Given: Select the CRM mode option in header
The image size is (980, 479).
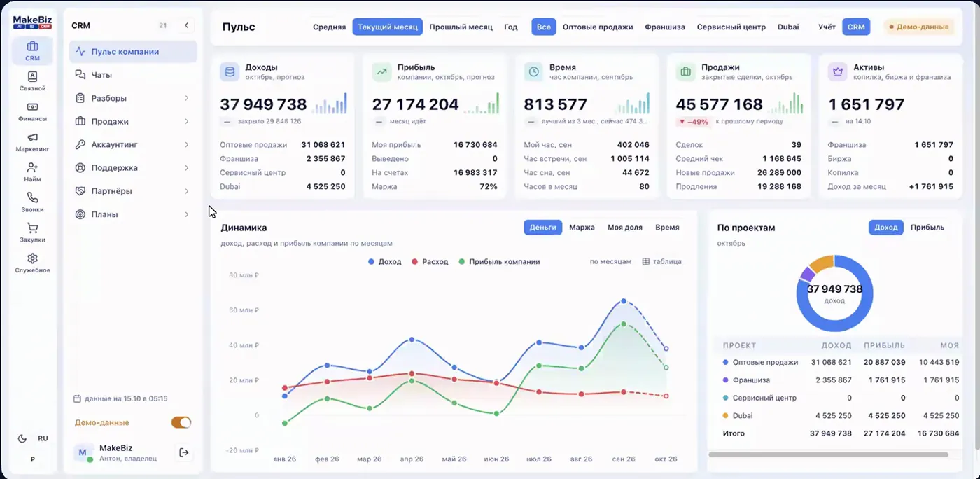Looking at the screenshot, I should click(856, 27).
